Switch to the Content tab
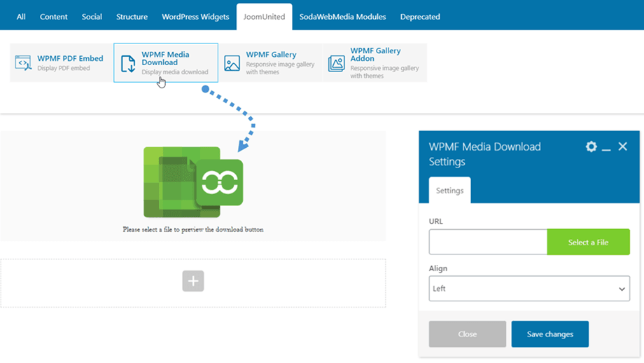Screen dimensions: 644x363 [x=54, y=17]
